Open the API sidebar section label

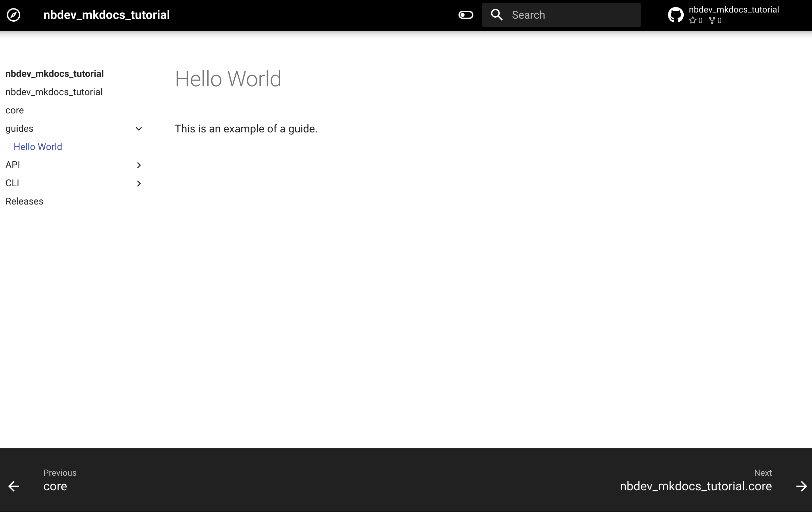(x=13, y=165)
